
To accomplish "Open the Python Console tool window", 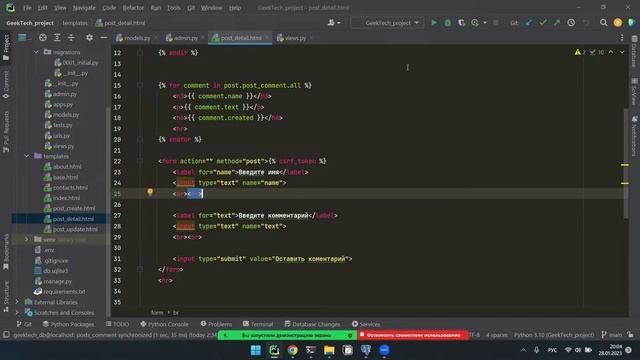I will pyautogui.click(x=164, y=324).
